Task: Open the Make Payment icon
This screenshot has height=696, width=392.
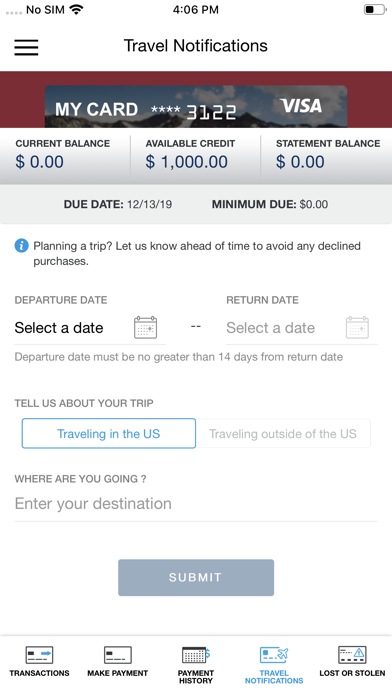Action: point(118,655)
